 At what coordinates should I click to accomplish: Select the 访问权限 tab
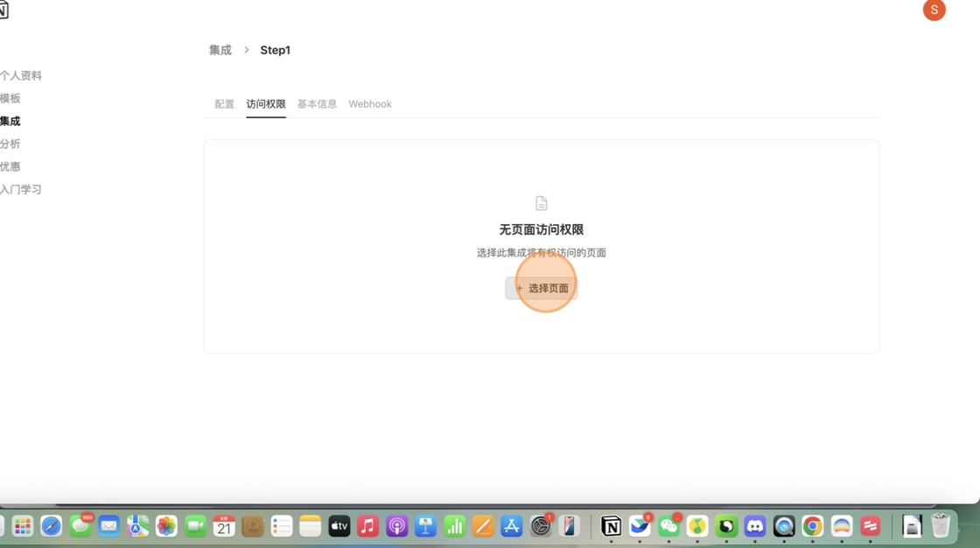pyautogui.click(x=266, y=104)
